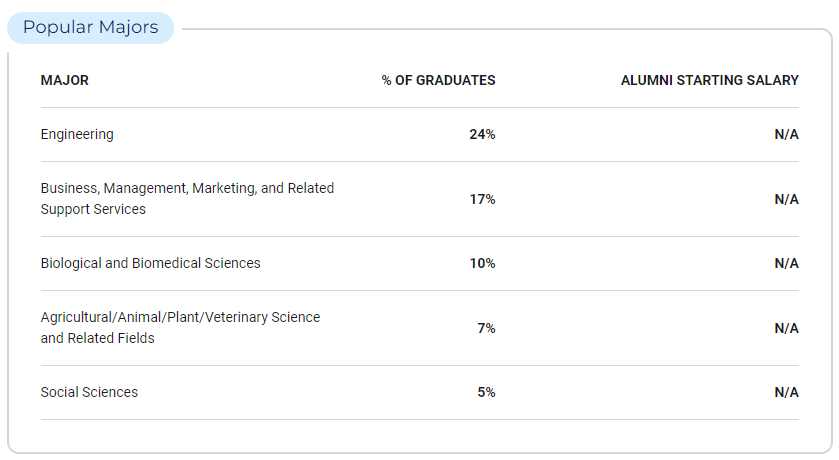This screenshot has width=839, height=460.
Task: Click the 24% graduates value for Engineering
Action: click(482, 134)
